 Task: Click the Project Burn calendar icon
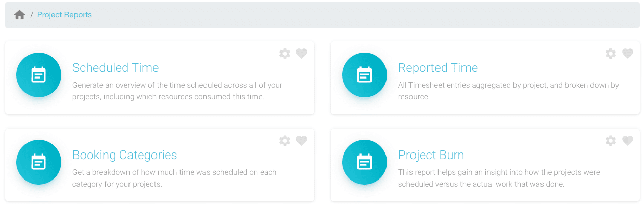point(365,162)
